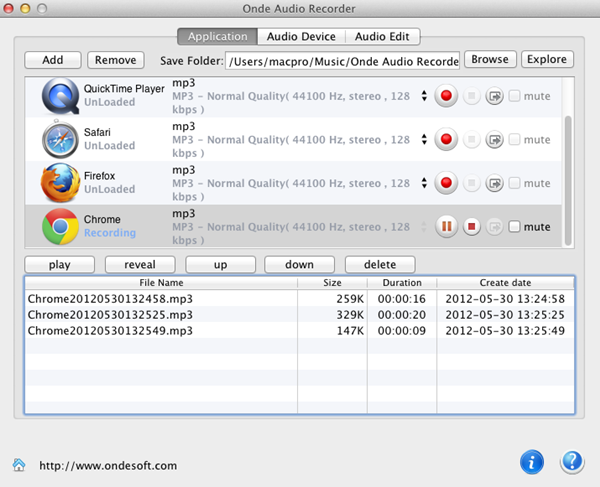Open help with the question mark icon
The height and width of the screenshot is (487, 600).
click(571, 462)
